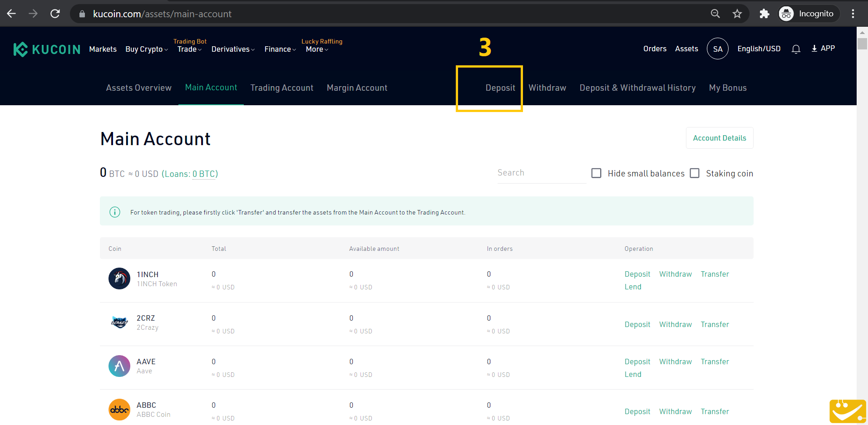Switch to the Margin Account tab
The height and width of the screenshot is (425, 868).
pos(357,88)
